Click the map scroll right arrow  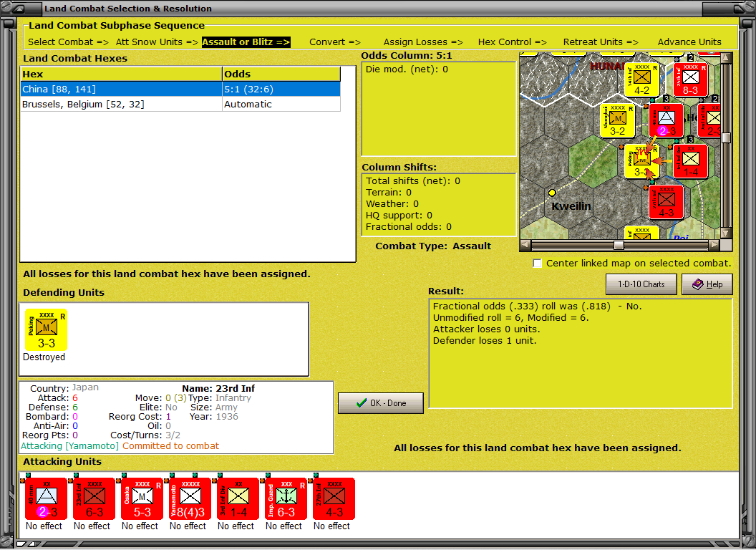714,245
